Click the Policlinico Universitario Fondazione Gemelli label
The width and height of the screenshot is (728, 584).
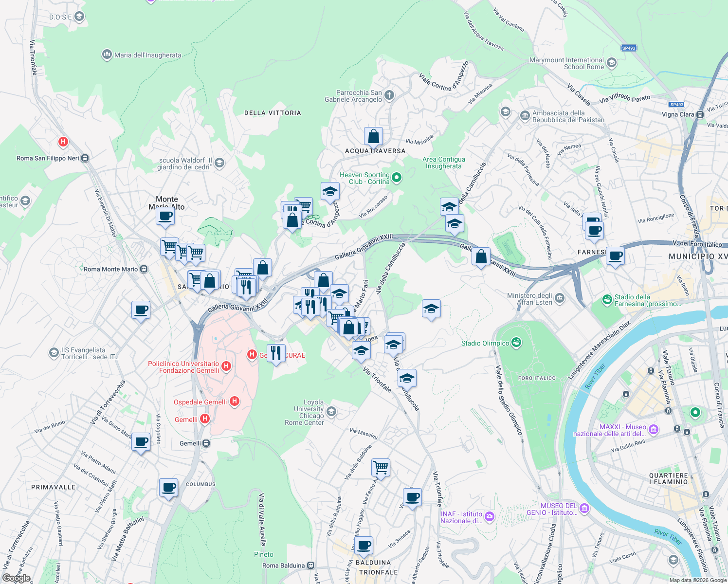click(184, 365)
